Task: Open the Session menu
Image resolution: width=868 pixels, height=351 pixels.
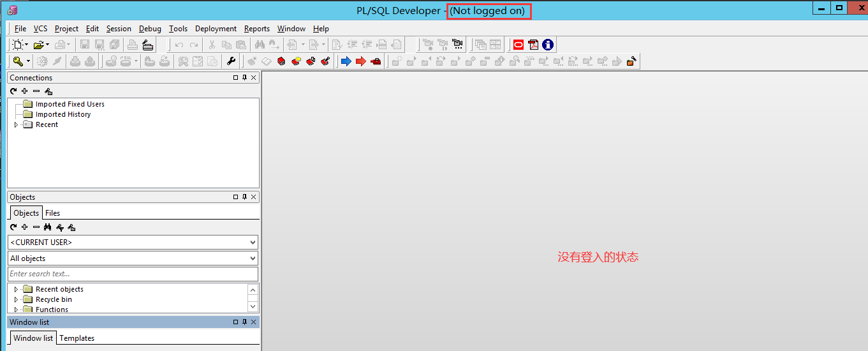Action: coord(119,29)
